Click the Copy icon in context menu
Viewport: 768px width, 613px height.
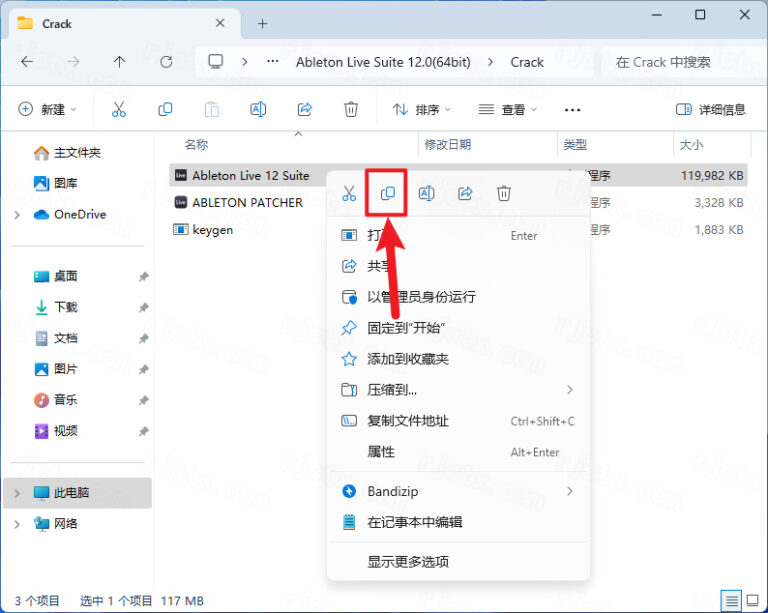pos(388,194)
